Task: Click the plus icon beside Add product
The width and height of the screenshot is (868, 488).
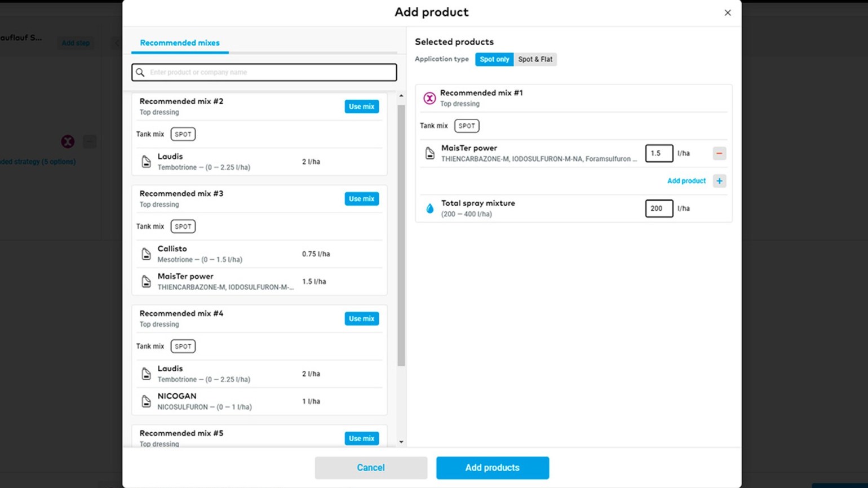Action: (719, 181)
